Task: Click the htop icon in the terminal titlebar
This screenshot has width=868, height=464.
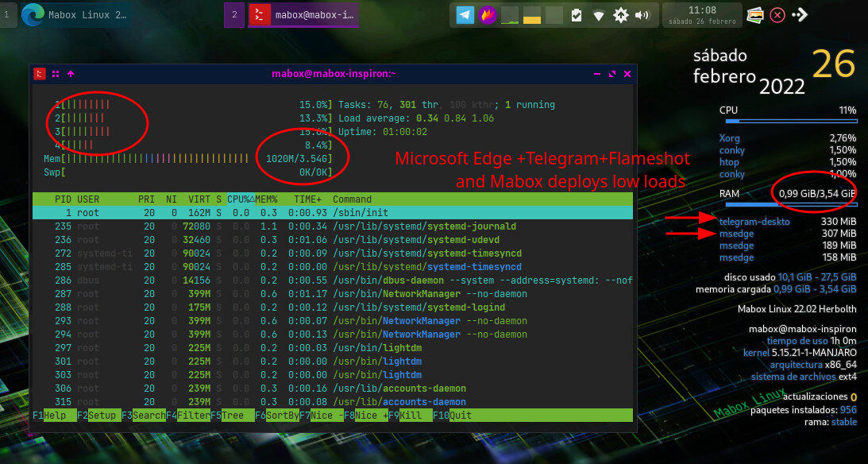Action: pyautogui.click(x=39, y=73)
